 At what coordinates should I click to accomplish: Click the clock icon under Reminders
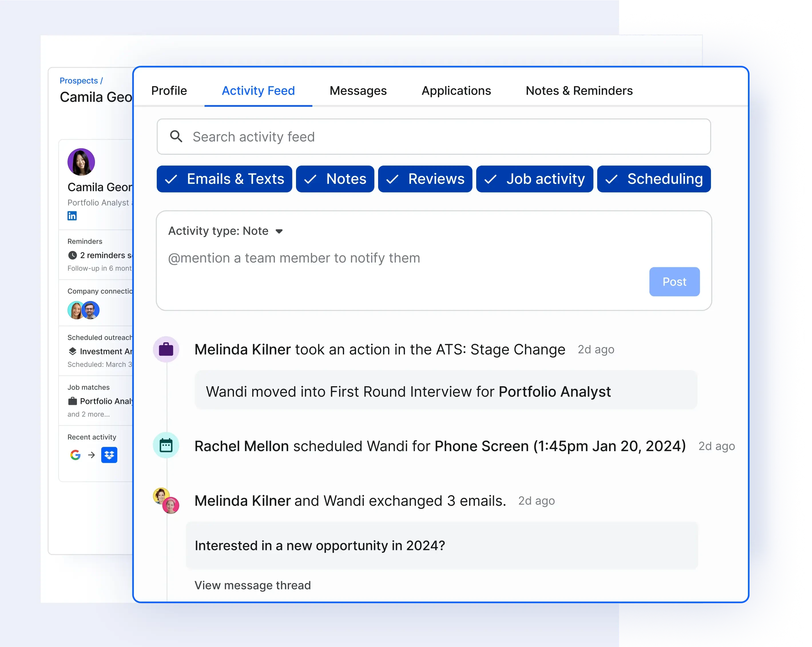[73, 255]
